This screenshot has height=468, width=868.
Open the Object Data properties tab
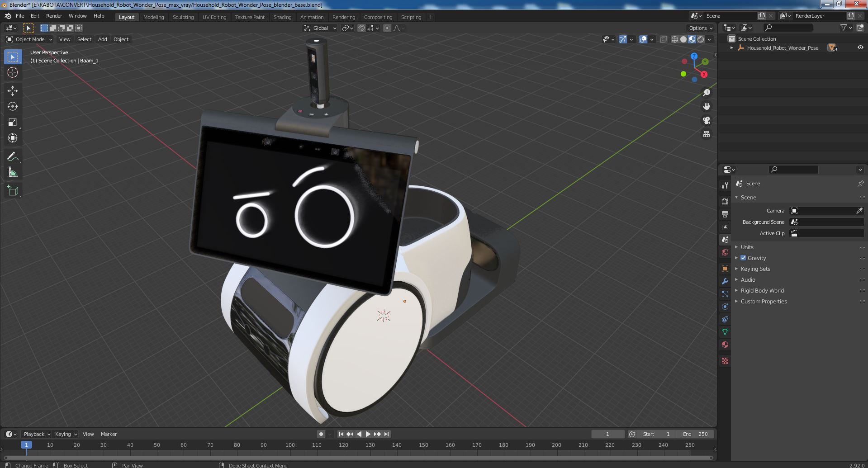click(725, 332)
